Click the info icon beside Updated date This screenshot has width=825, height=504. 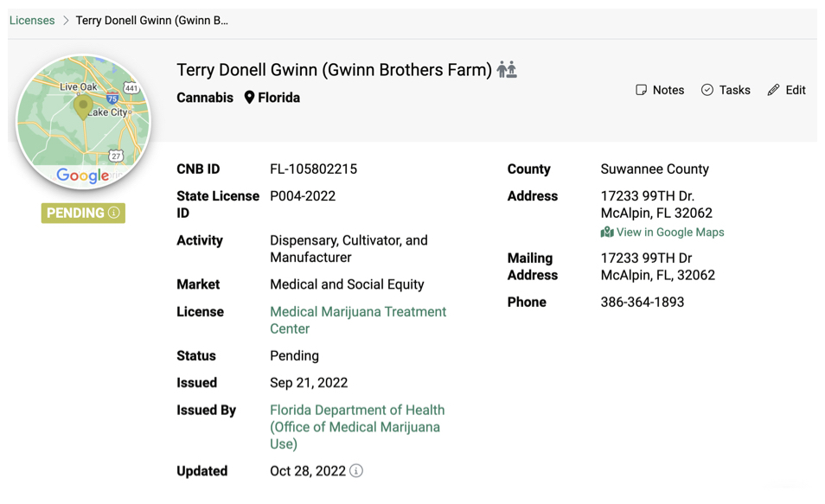[356, 471]
